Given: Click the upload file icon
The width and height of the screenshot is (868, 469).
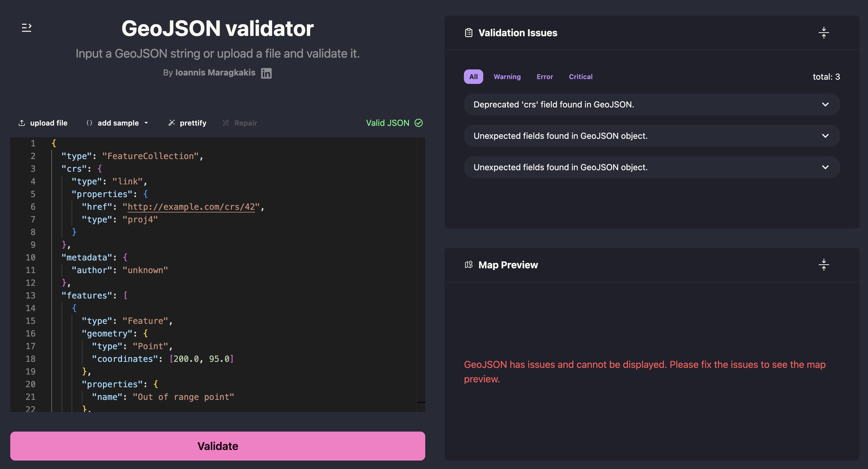Looking at the screenshot, I should coord(21,123).
